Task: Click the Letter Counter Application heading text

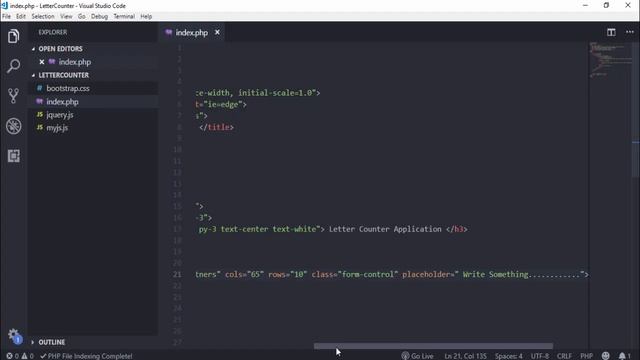Action: click(385, 229)
